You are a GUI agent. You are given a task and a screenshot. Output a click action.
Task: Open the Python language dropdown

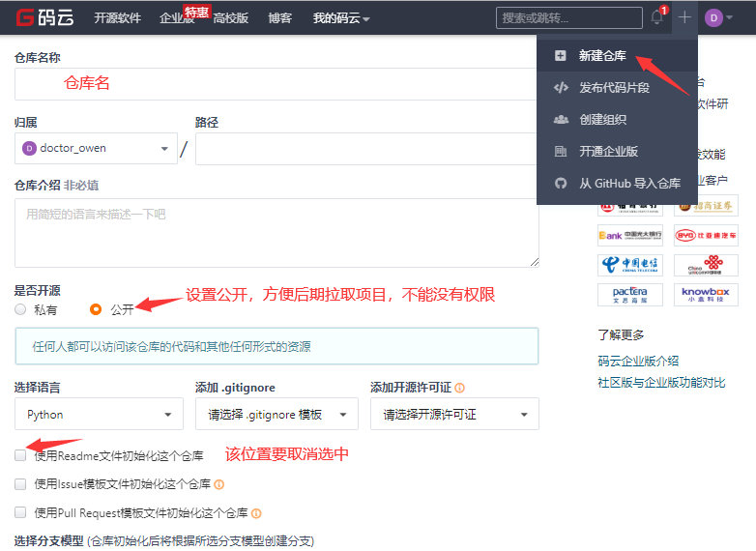[x=99, y=415]
